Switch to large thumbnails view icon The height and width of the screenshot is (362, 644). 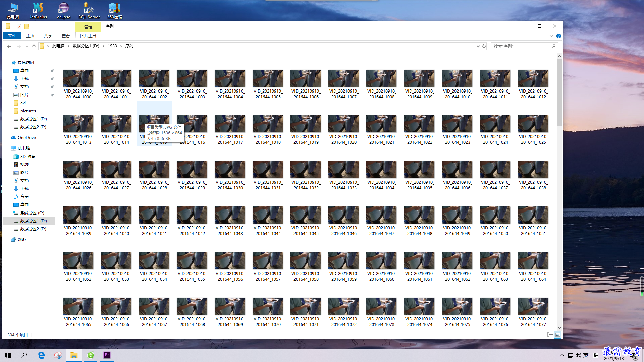(x=557, y=335)
